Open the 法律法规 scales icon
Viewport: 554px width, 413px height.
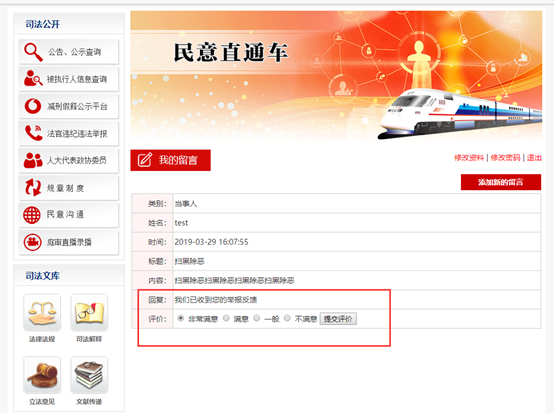(x=42, y=313)
